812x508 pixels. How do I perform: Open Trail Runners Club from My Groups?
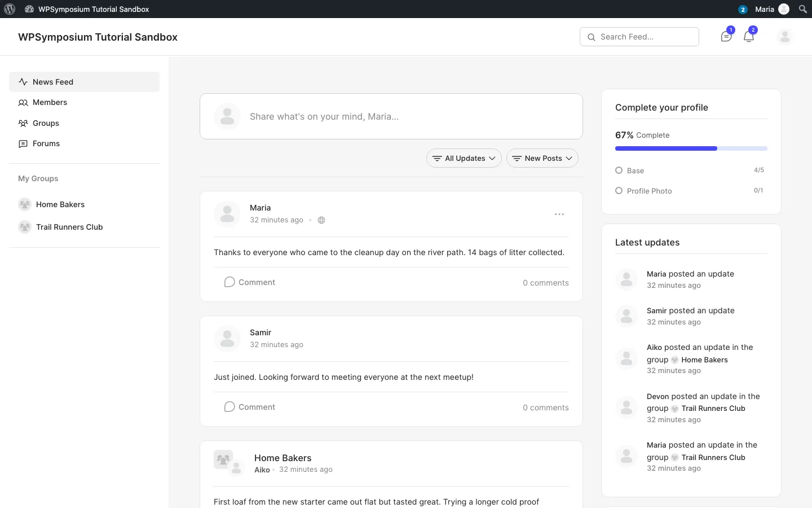click(x=69, y=227)
